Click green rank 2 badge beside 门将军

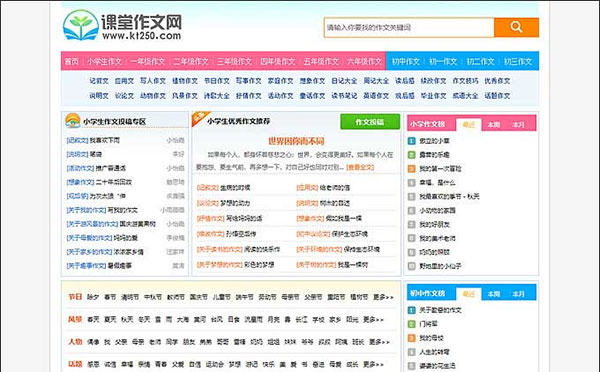point(411,324)
